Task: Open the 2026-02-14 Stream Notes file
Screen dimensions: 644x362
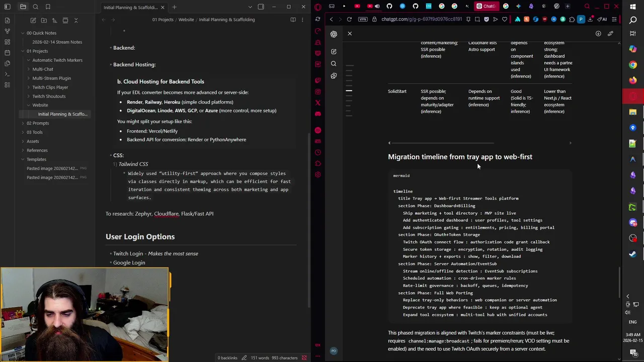Action: coord(57,42)
